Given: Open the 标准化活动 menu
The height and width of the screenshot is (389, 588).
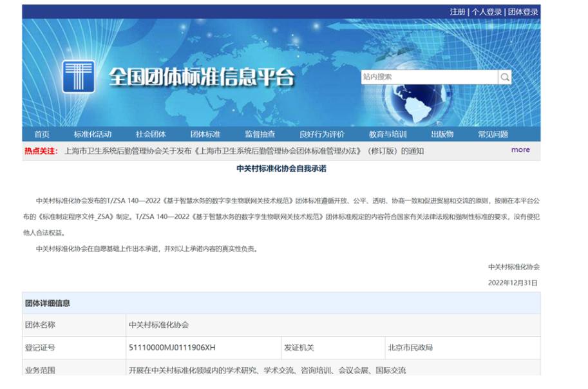Looking at the screenshot, I should 92,134.
